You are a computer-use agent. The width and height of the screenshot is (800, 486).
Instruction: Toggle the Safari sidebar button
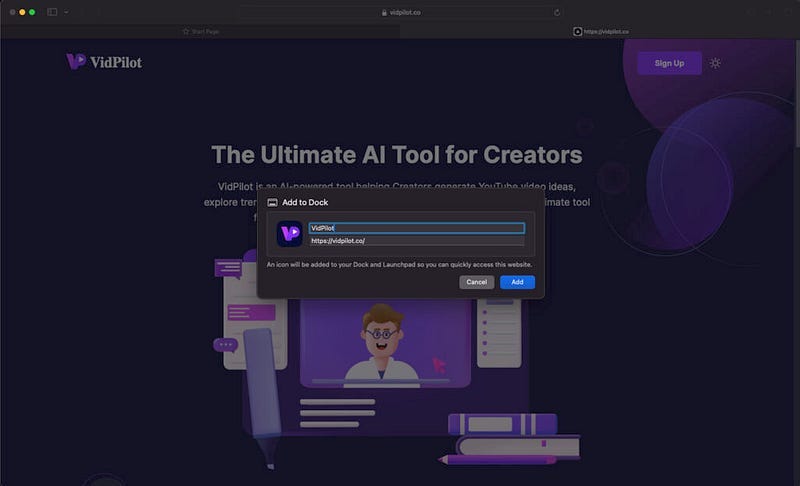[52, 12]
